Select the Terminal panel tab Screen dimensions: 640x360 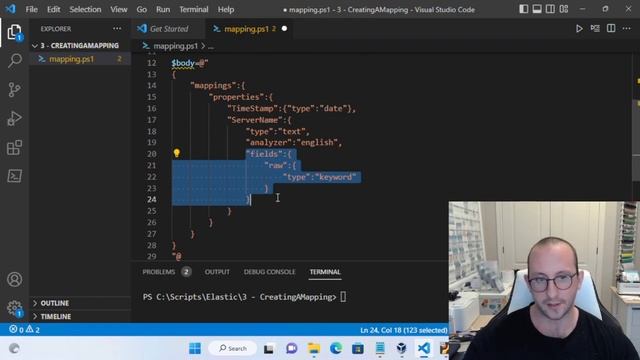pos(325,272)
